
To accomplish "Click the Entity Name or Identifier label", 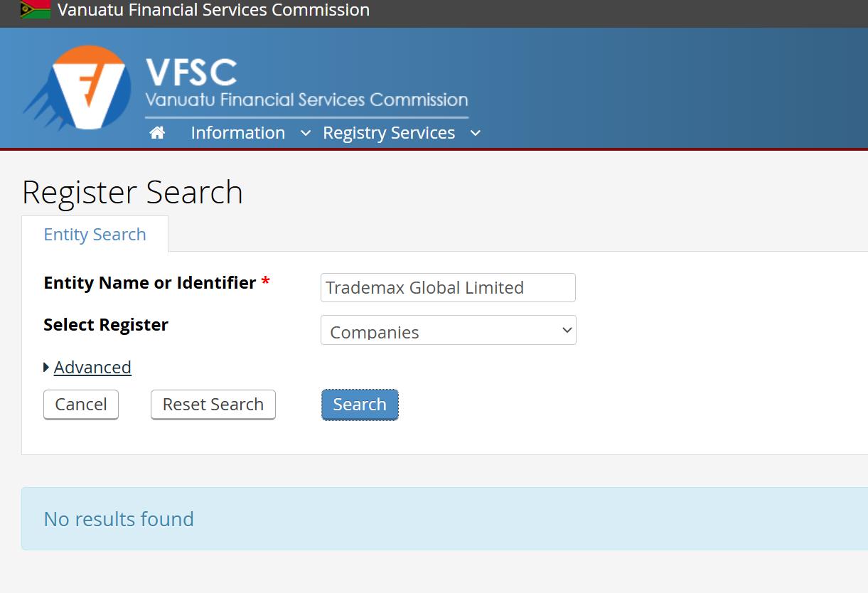I will click(x=149, y=282).
